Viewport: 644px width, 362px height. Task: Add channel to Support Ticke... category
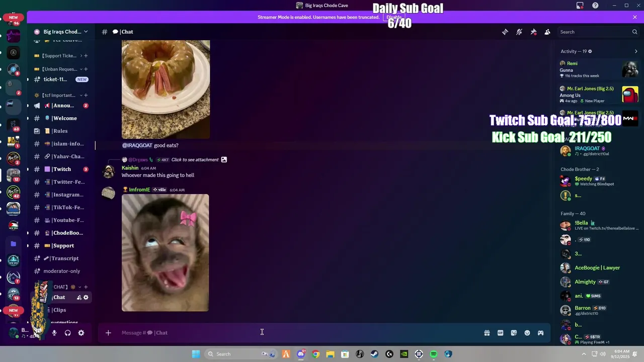coord(86,56)
